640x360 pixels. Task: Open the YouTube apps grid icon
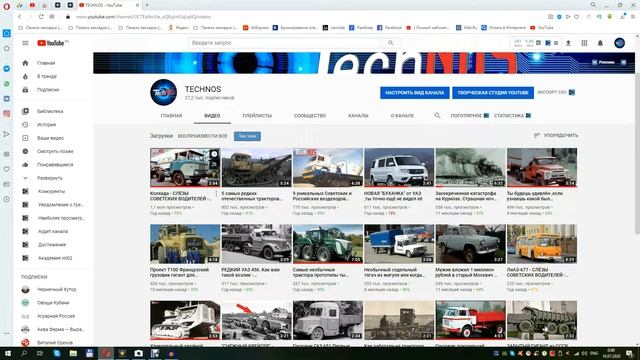pos(584,43)
